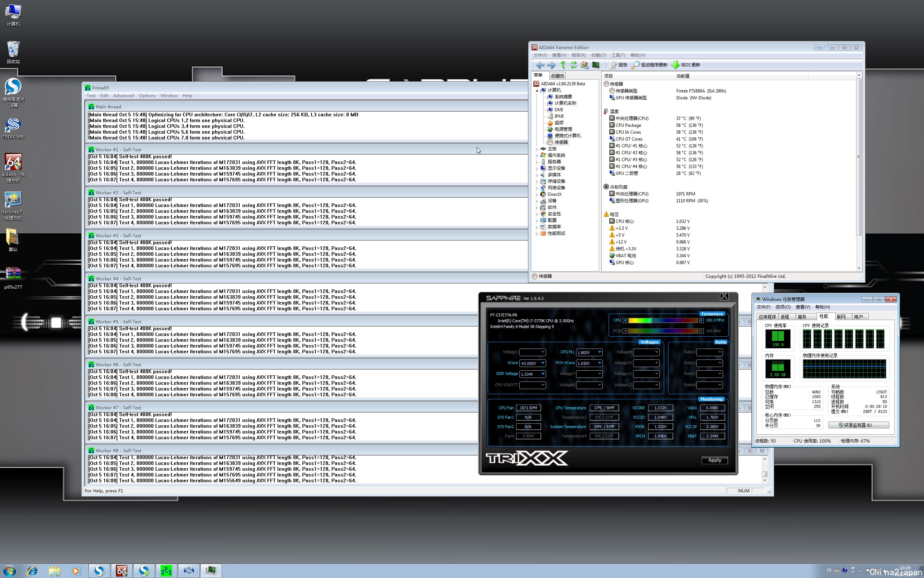Select 系统摘要 in the AIDA64 tree
The width and height of the screenshot is (924, 578).
point(563,97)
